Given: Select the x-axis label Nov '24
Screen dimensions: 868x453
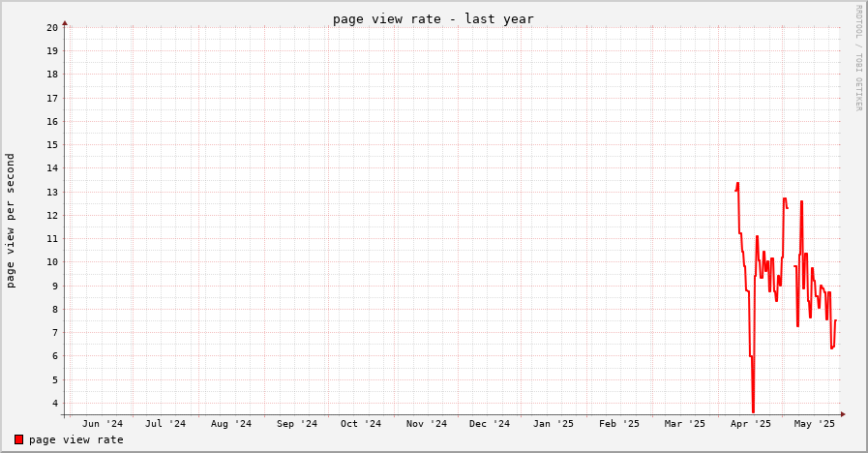Looking at the screenshot, I should (x=426, y=424).
